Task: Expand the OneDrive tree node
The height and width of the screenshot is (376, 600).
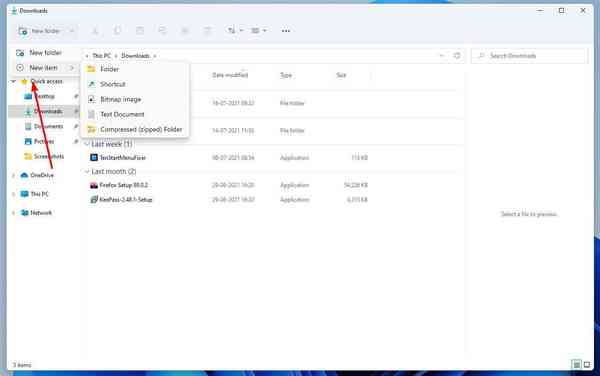Action: coord(14,175)
